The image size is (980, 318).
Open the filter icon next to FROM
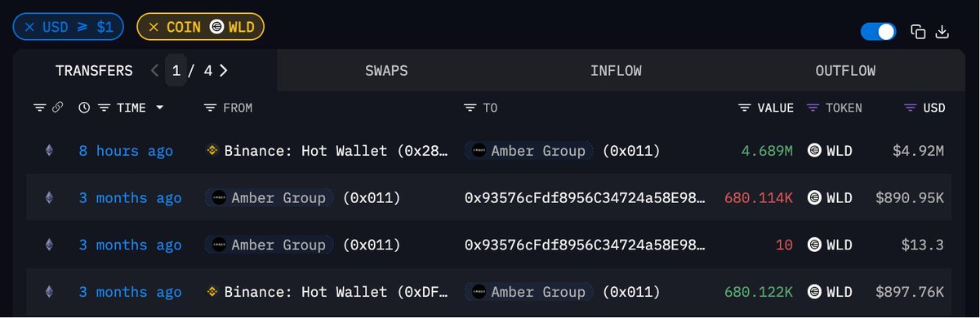click(x=210, y=108)
